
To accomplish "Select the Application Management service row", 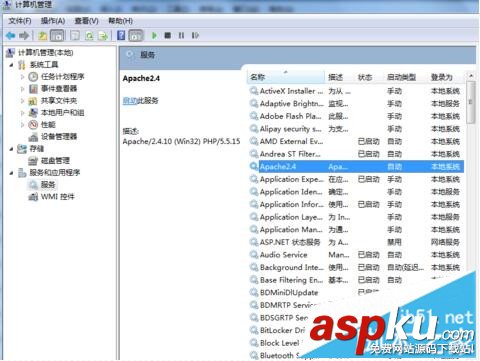I will tap(356, 230).
